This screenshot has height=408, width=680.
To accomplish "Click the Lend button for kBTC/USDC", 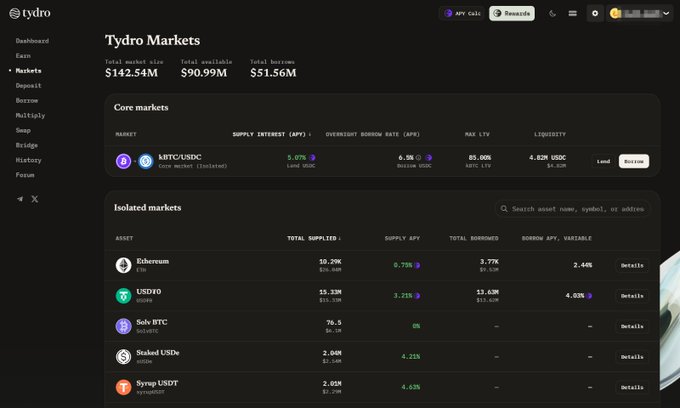I will 603,161.
